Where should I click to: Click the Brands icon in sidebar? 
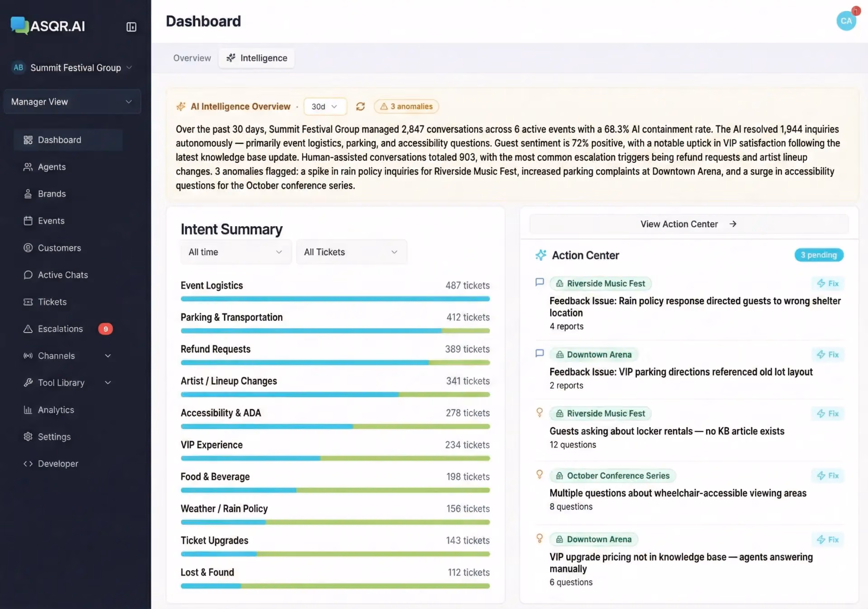click(28, 194)
